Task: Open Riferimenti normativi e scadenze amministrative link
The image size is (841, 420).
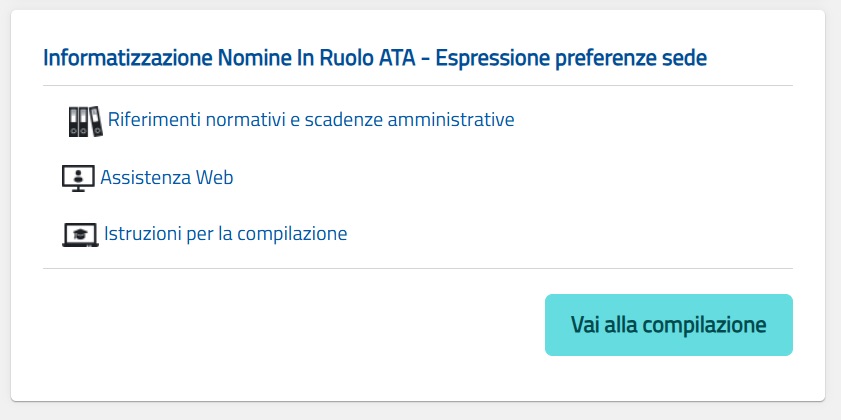Action: [311, 119]
